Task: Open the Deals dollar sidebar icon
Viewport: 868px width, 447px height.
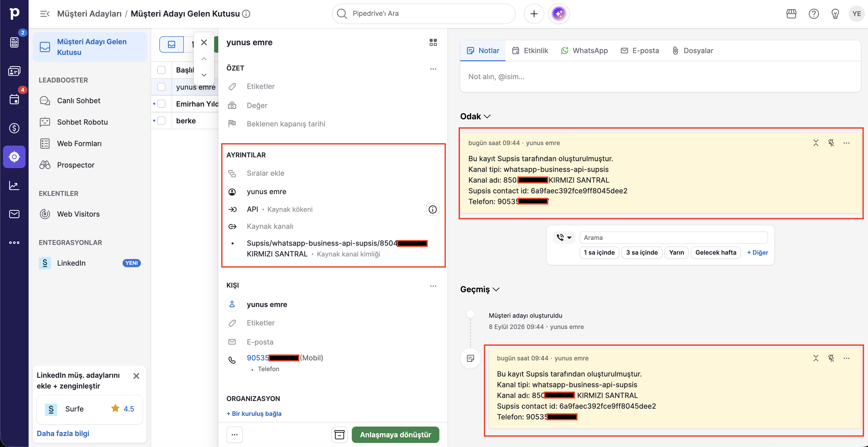Action: click(14, 128)
